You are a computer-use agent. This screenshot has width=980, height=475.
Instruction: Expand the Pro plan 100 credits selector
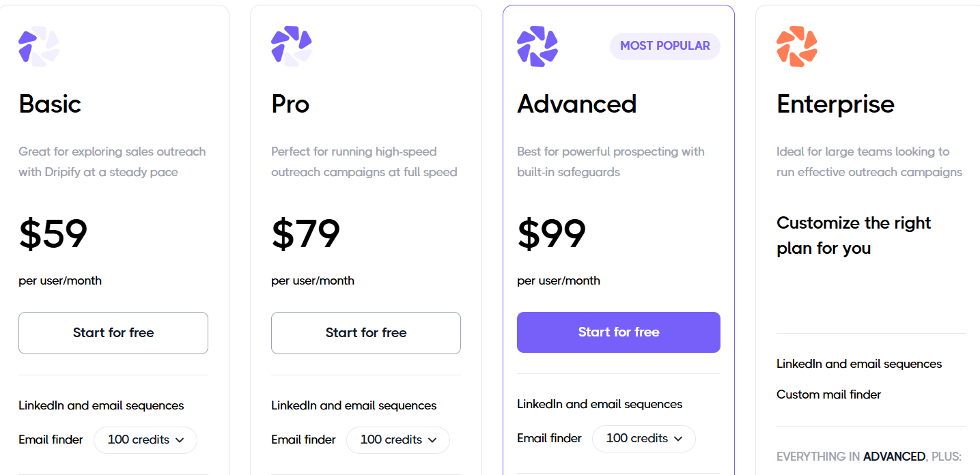397,440
